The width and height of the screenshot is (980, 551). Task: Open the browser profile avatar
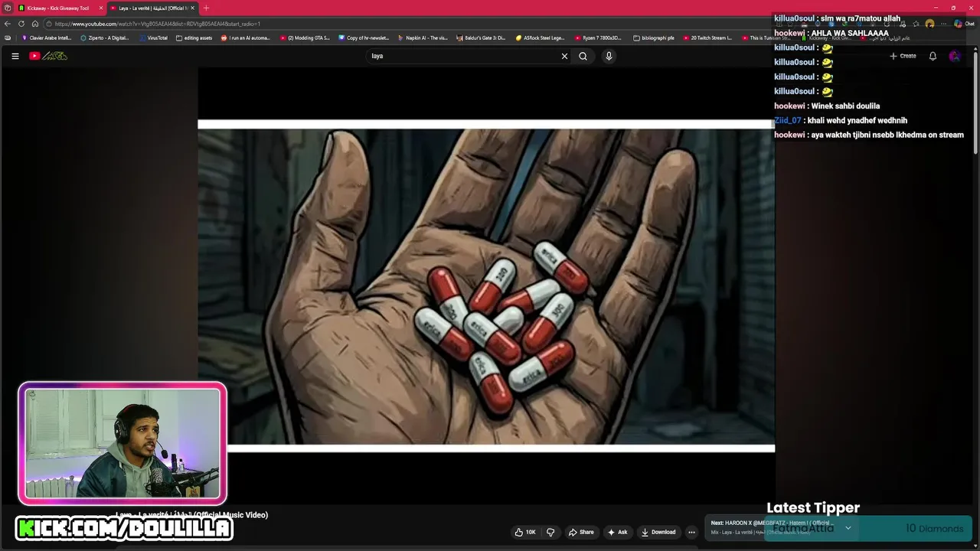[929, 24]
